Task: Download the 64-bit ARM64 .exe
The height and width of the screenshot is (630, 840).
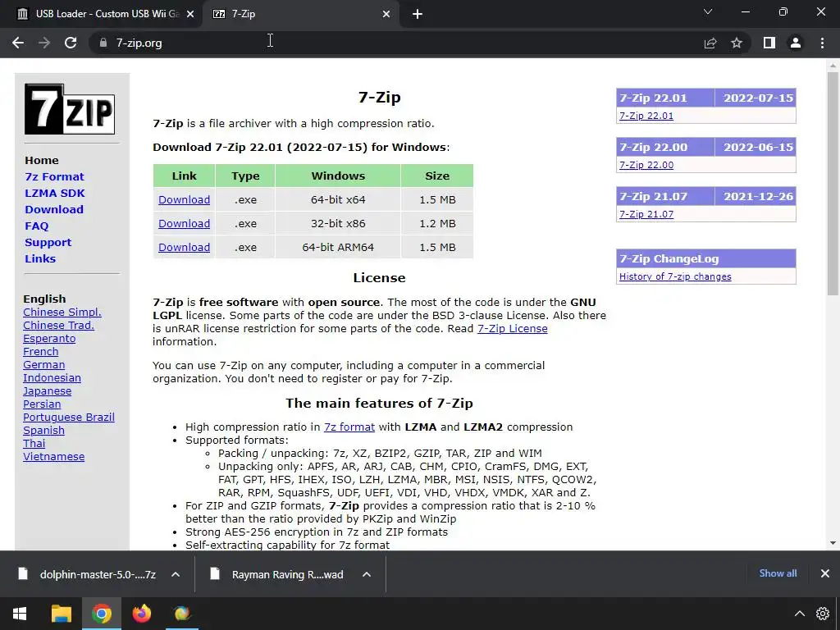Action: [x=184, y=248]
